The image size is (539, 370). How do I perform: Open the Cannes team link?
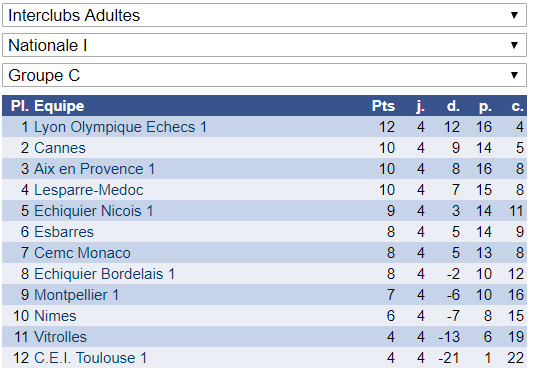coord(60,148)
